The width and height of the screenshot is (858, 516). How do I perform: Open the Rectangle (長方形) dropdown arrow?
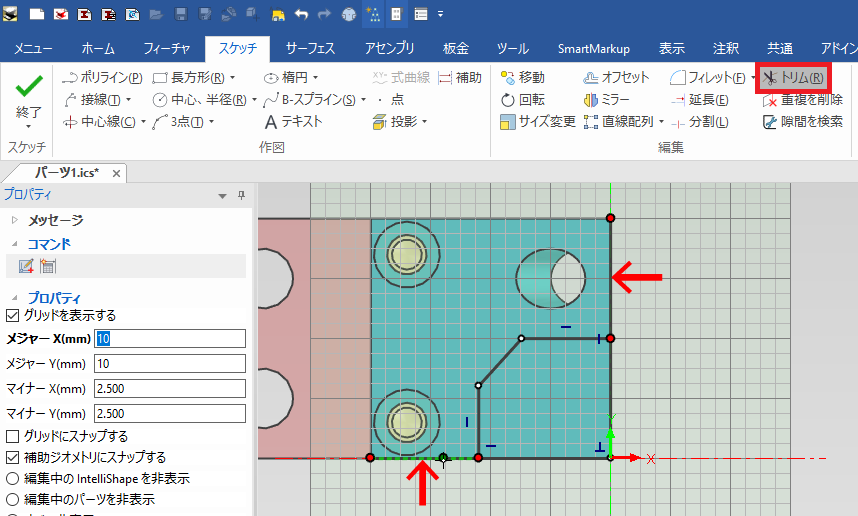[232, 77]
